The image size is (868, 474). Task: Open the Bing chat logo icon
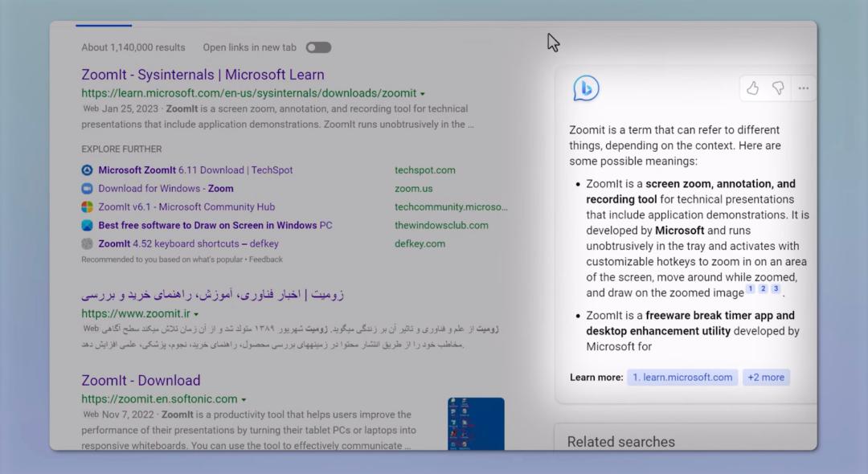click(586, 88)
